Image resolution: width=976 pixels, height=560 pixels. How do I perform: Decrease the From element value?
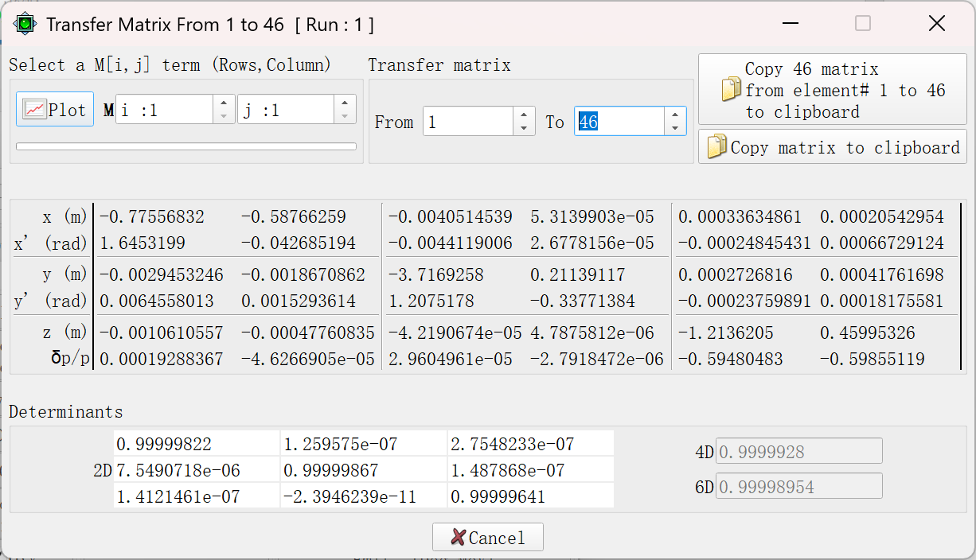pos(524,128)
